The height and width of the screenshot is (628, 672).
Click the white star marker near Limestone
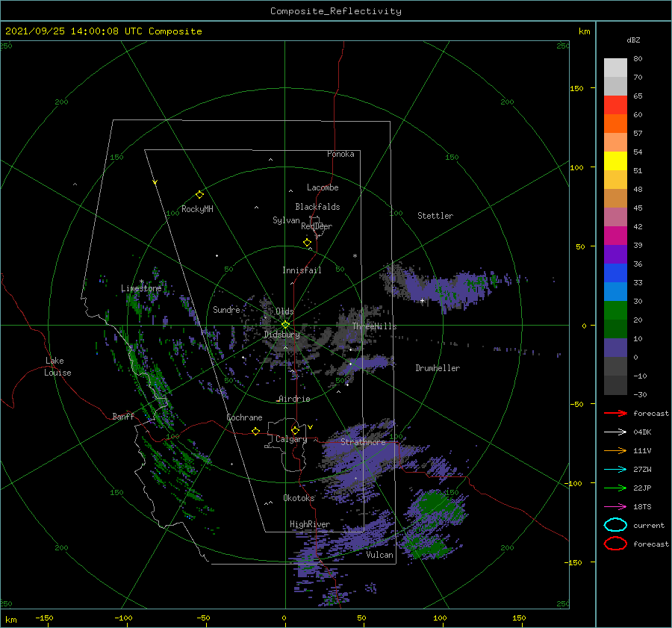click(141, 282)
